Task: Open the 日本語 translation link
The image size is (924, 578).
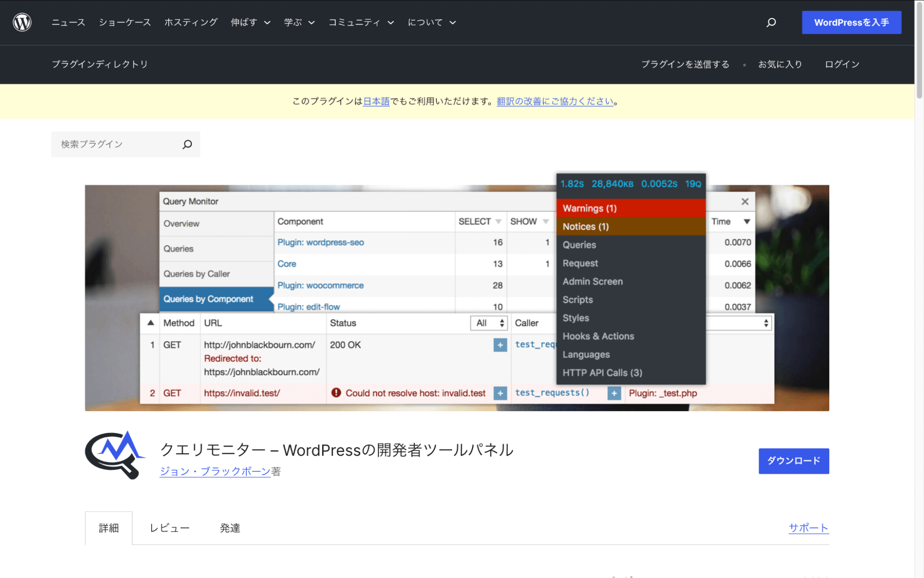Action: click(x=376, y=101)
